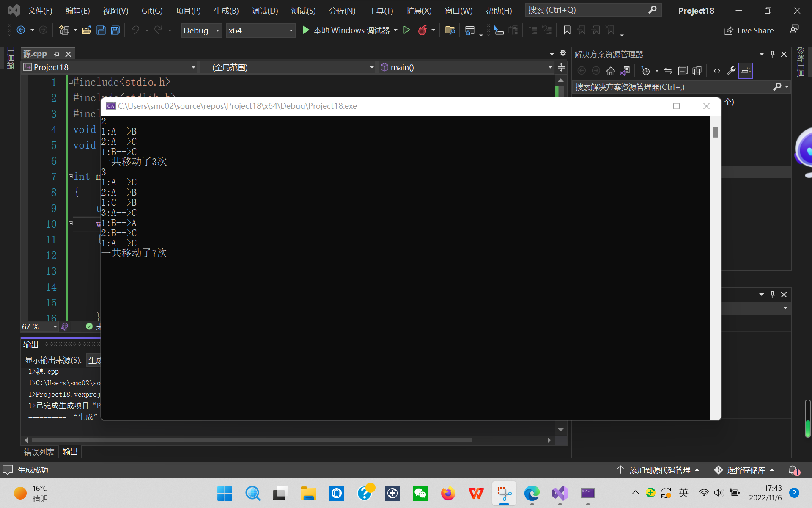The width and height of the screenshot is (812, 508).
Task: Expand the 67 % zoom level dropdown
Action: click(x=55, y=327)
